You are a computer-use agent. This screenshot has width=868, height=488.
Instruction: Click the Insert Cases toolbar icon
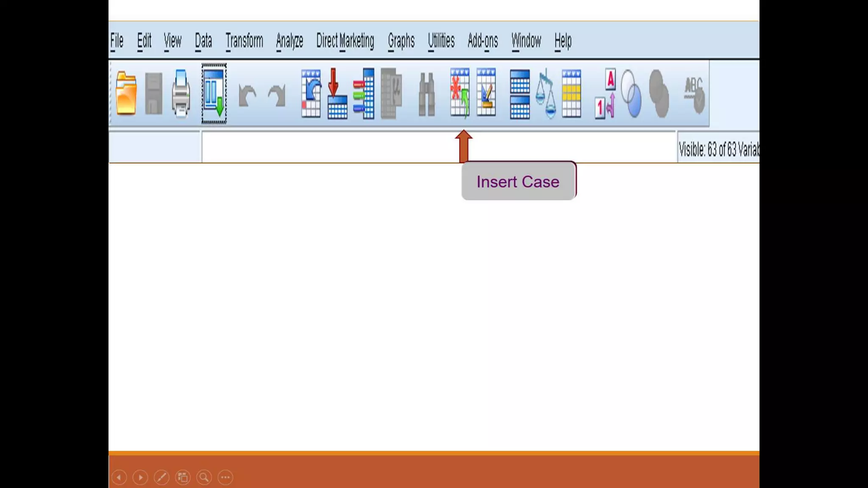pyautogui.click(x=459, y=93)
